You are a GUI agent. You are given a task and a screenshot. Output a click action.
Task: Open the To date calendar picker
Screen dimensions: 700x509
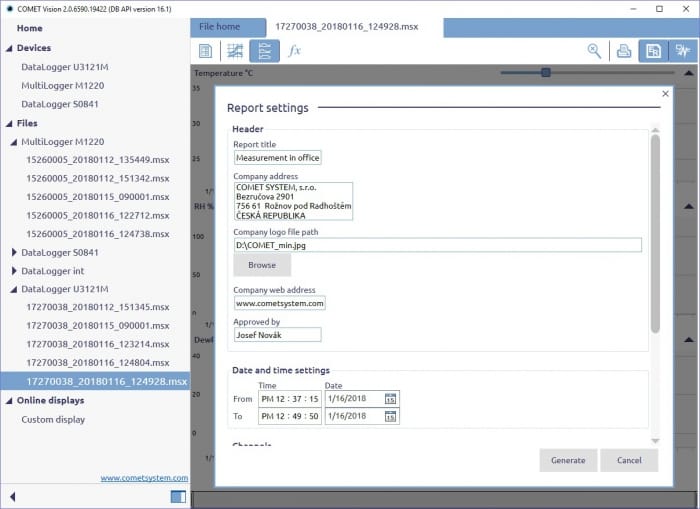(390, 416)
